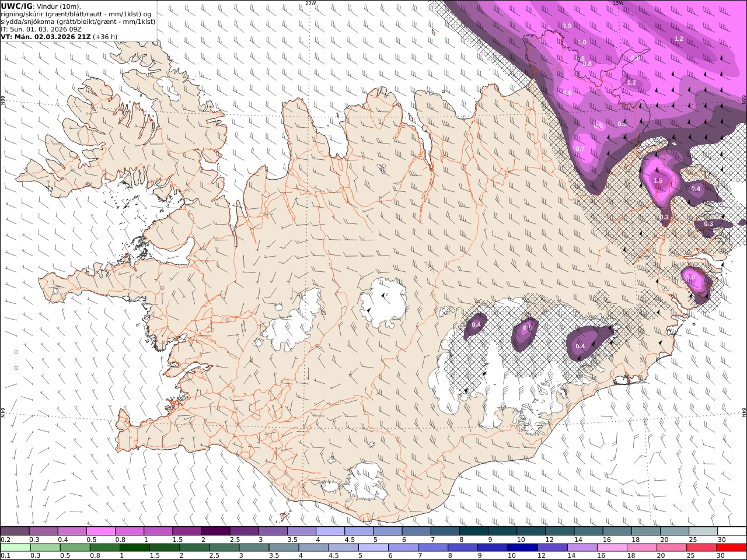The image size is (747, 560).
Task: Click the '20' label in lower legend row
Action: coord(662,555)
